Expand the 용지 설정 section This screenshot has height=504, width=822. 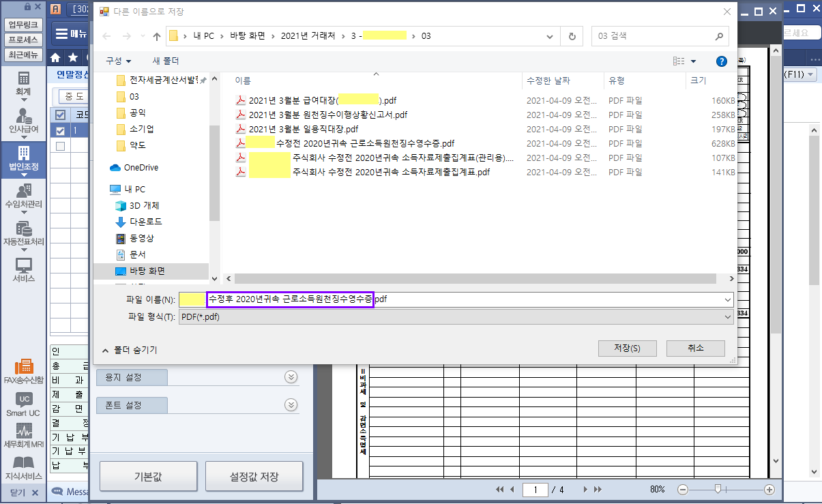pos(291,377)
